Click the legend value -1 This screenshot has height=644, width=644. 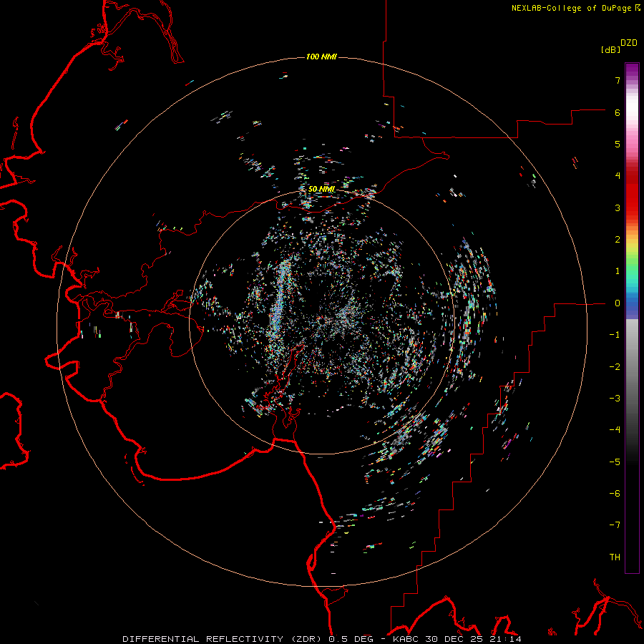[615, 335]
